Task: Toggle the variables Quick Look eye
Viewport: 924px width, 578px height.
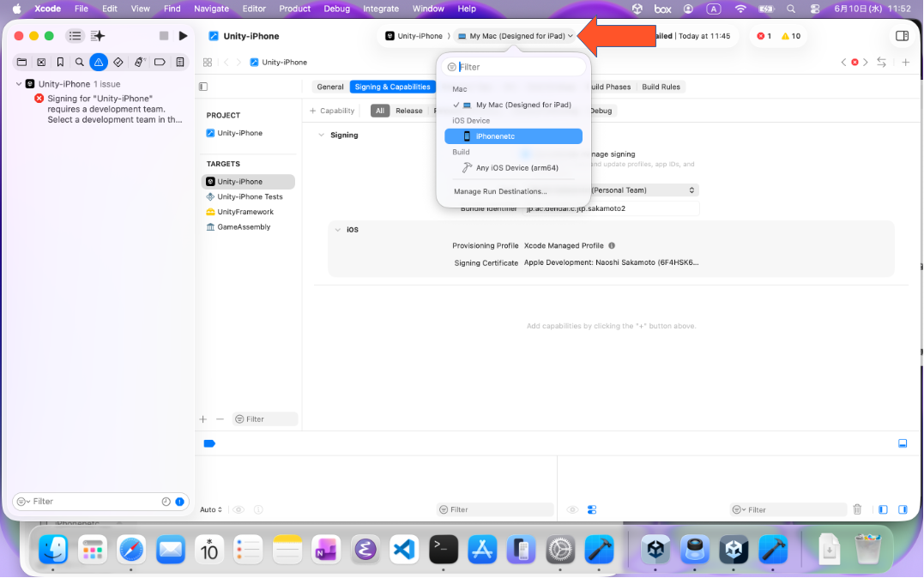Action: [239, 509]
